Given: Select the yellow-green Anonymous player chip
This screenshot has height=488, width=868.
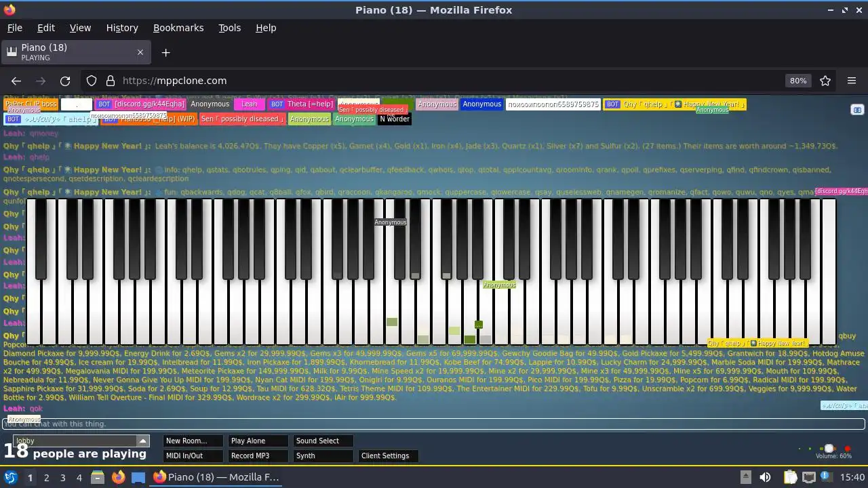Looking at the screenshot, I should coord(309,119).
